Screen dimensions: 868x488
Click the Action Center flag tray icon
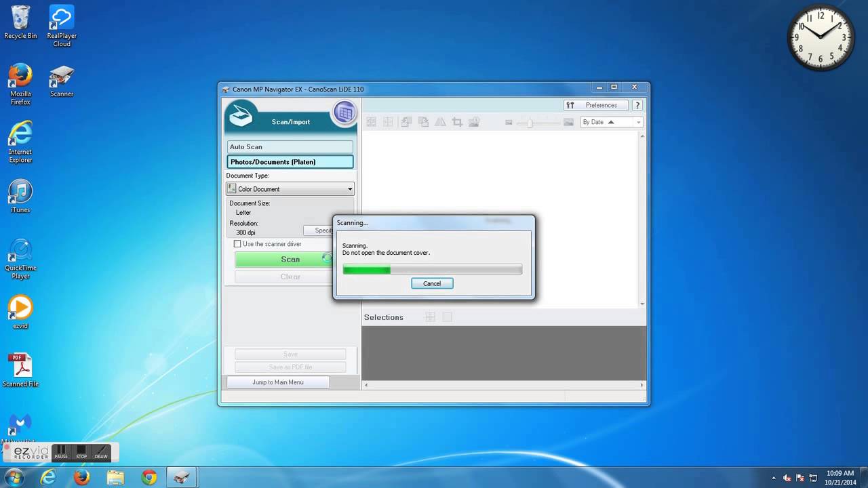(x=800, y=478)
